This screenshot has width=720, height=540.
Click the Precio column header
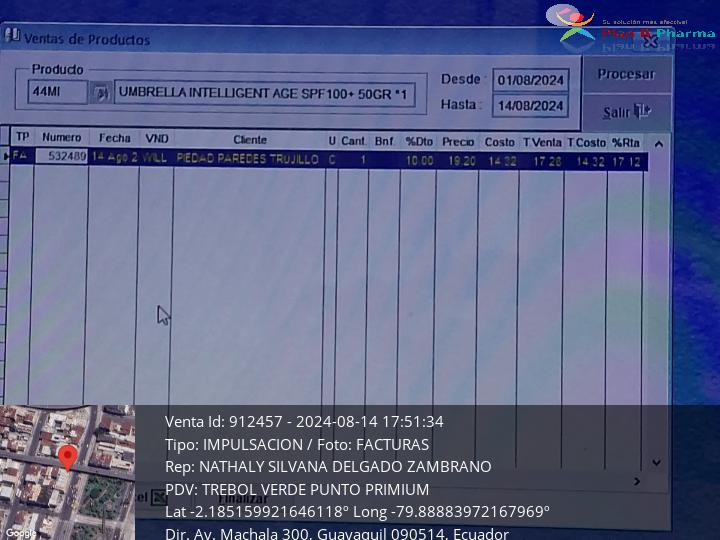(x=458, y=142)
